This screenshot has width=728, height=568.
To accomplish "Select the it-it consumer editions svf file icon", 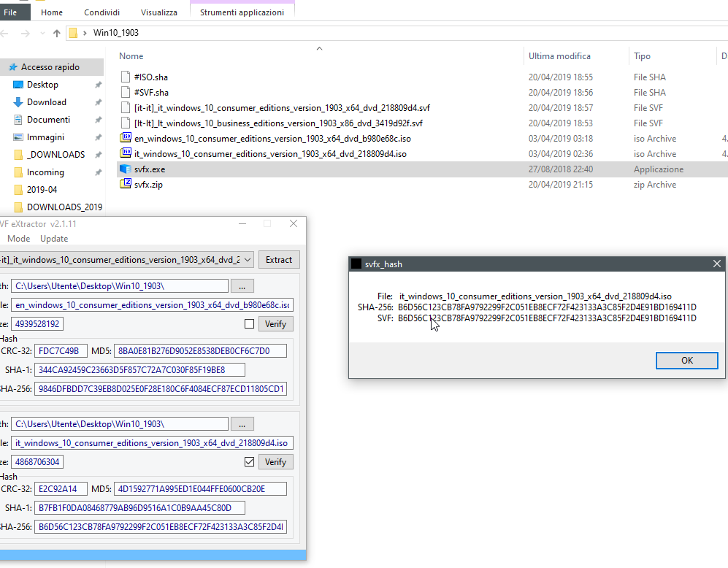I will coord(126,107).
